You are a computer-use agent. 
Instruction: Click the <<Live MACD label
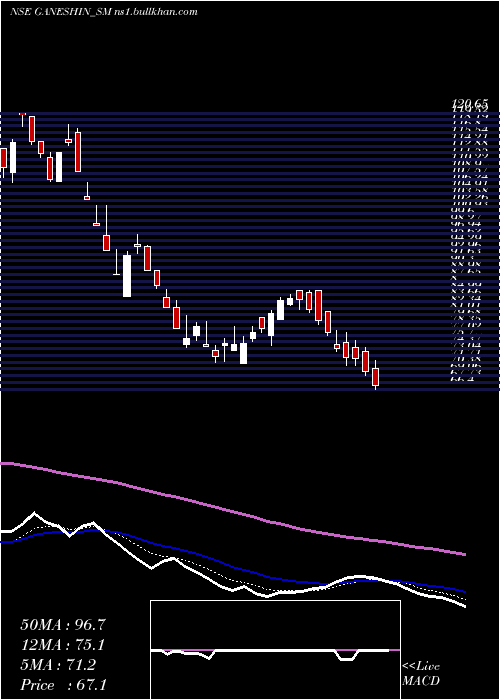point(421,674)
